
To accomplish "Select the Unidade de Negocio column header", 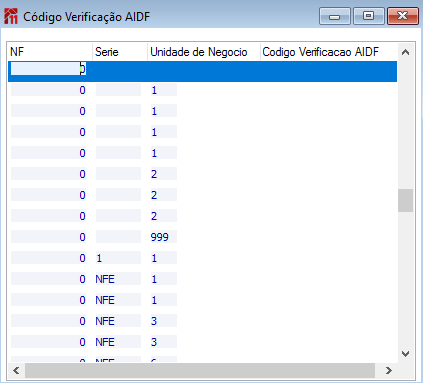I will click(x=204, y=52).
